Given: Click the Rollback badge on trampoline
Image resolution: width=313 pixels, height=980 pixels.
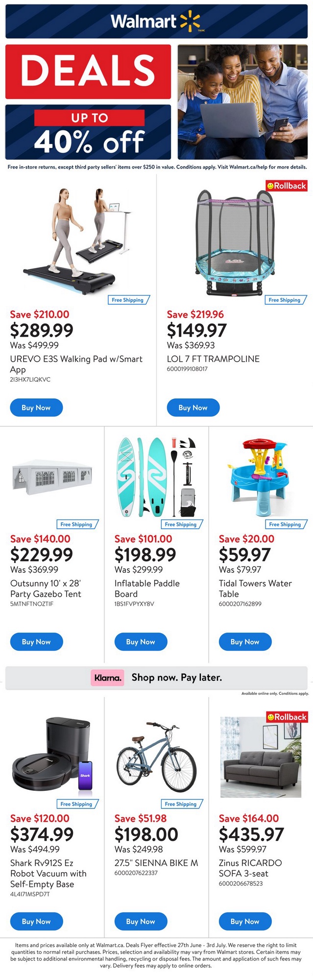Looking at the screenshot, I should [x=287, y=186].
